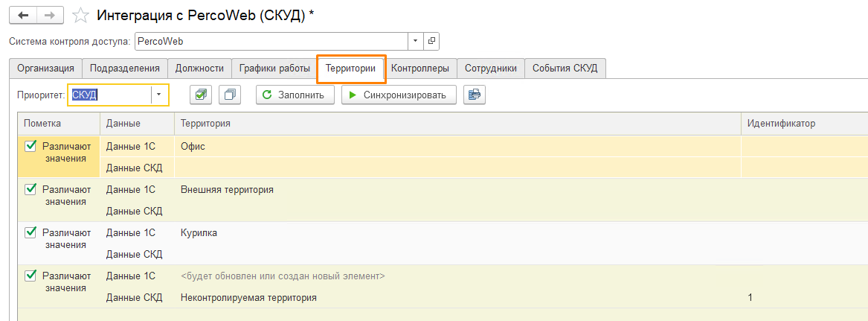Uncheck the Курилка row checkbox

pyautogui.click(x=30, y=232)
